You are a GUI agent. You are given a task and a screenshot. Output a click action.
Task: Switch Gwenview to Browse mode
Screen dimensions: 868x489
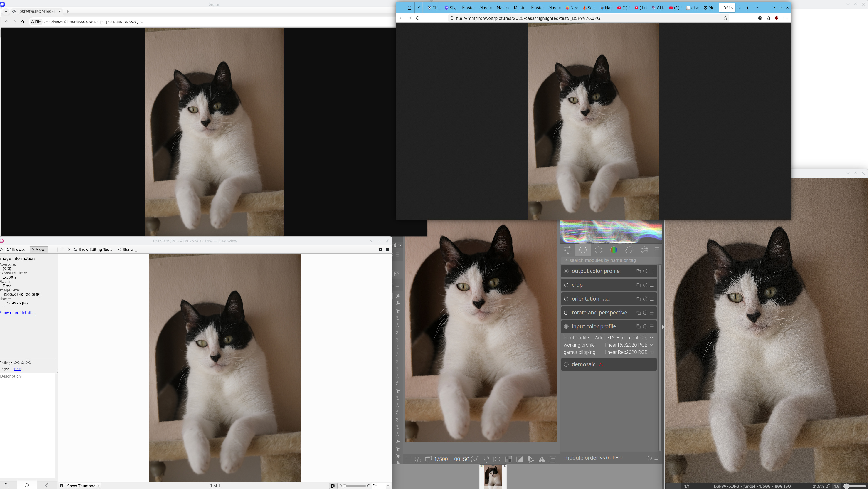(x=16, y=249)
